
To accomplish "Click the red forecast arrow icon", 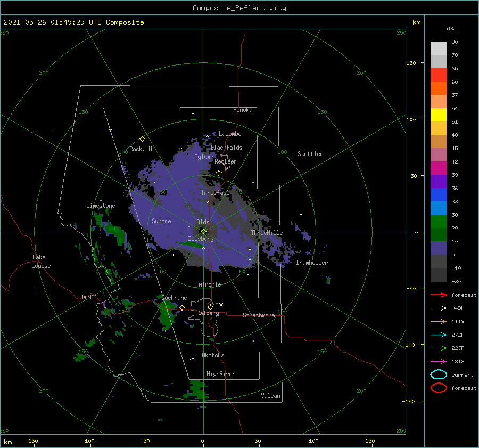I will [439, 295].
